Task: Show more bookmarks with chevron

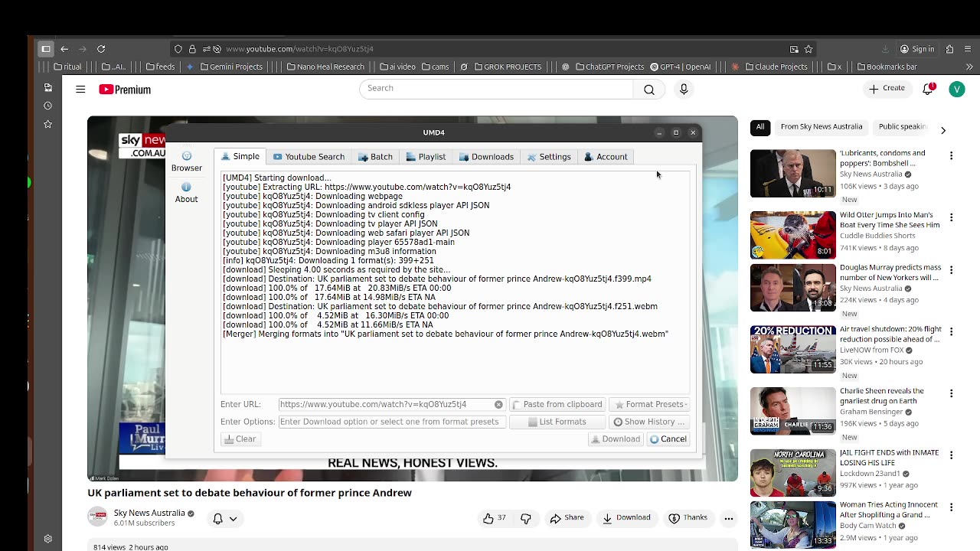Action: 969,67
